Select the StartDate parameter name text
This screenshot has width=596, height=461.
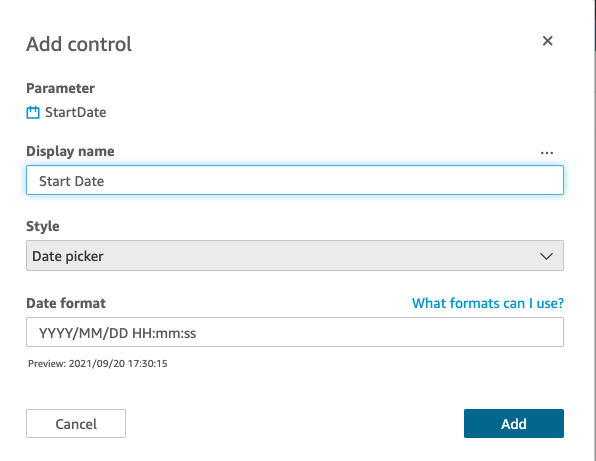click(76, 112)
